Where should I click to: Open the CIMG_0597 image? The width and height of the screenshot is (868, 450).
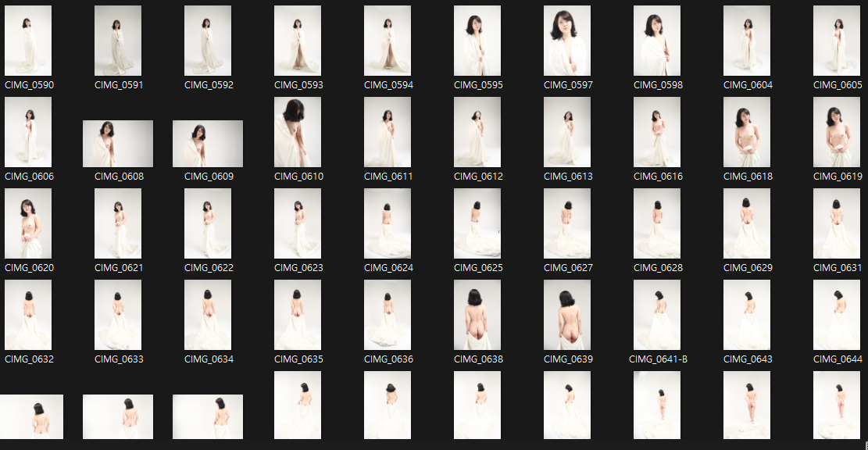tap(567, 41)
